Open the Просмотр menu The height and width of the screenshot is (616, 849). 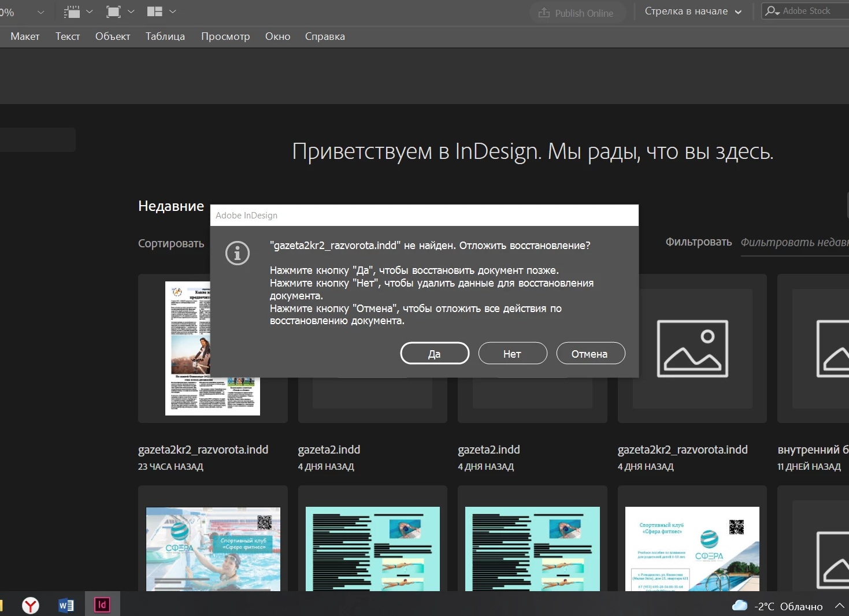click(225, 36)
